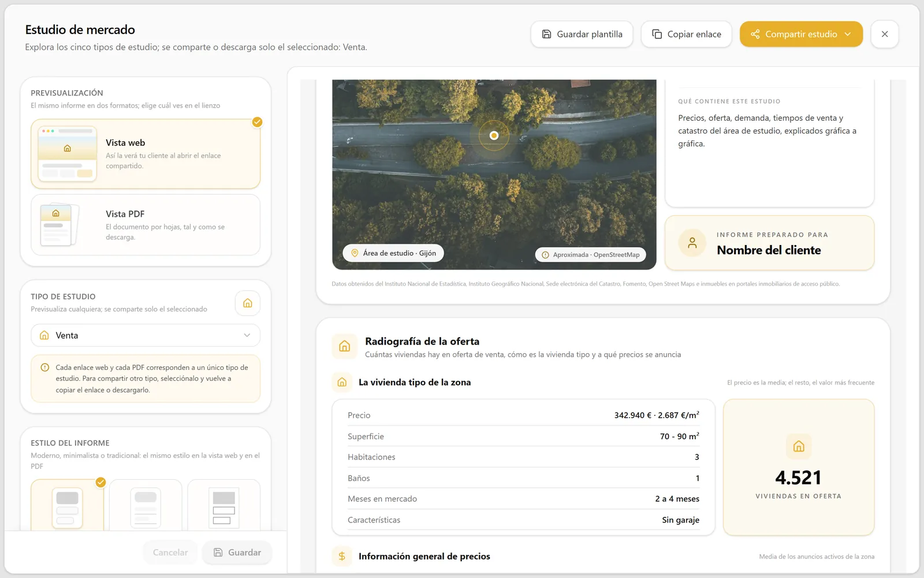Click the Área de estudio · Gijón badge
This screenshot has height=578, width=924.
[x=393, y=253]
